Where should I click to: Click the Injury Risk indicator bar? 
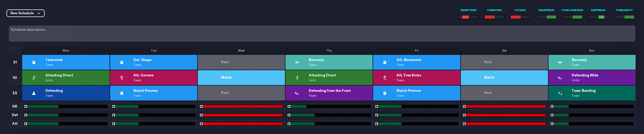(468, 17)
